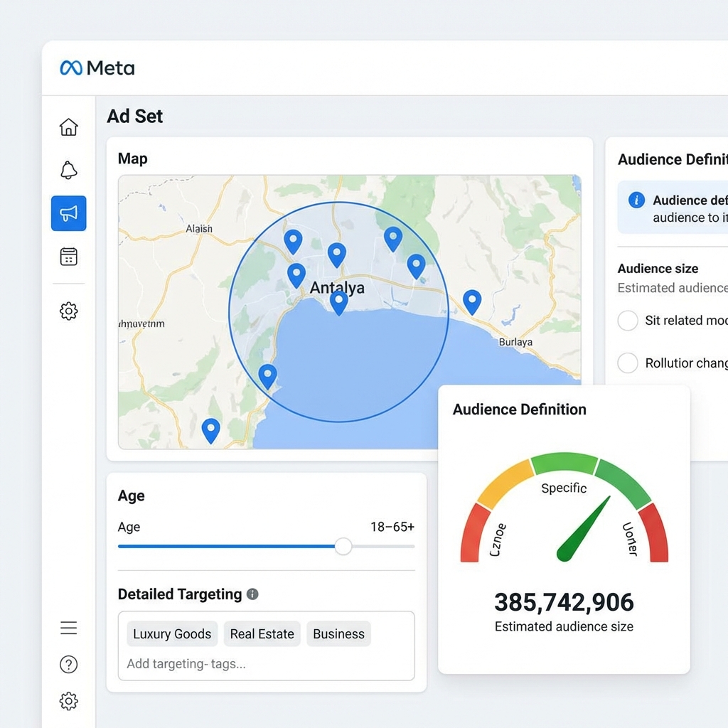728x728 pixels.
Task: Open notifications bell icon
Action: pos(68,171)
